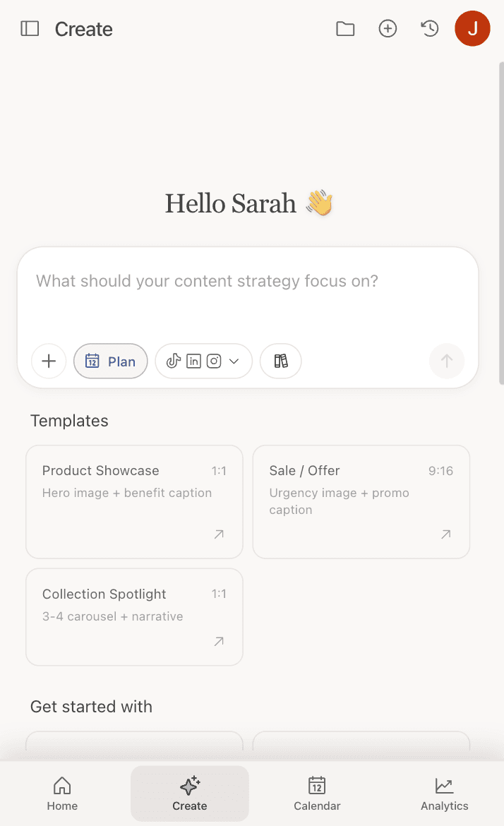The image size is (504, 826).
Task: Switch to the Analytics tab
Action: (x=444, y=792)
